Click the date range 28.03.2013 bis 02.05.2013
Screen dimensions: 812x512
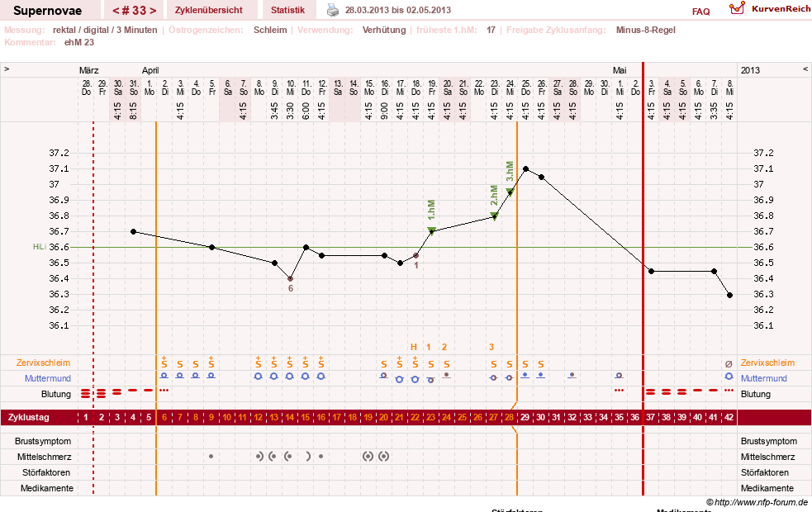(397, 10)
